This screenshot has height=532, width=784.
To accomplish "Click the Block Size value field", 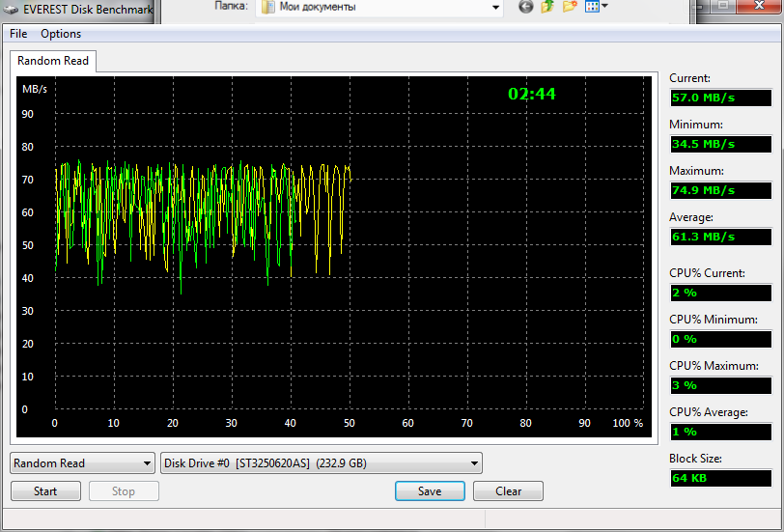I will pos(720,478).
